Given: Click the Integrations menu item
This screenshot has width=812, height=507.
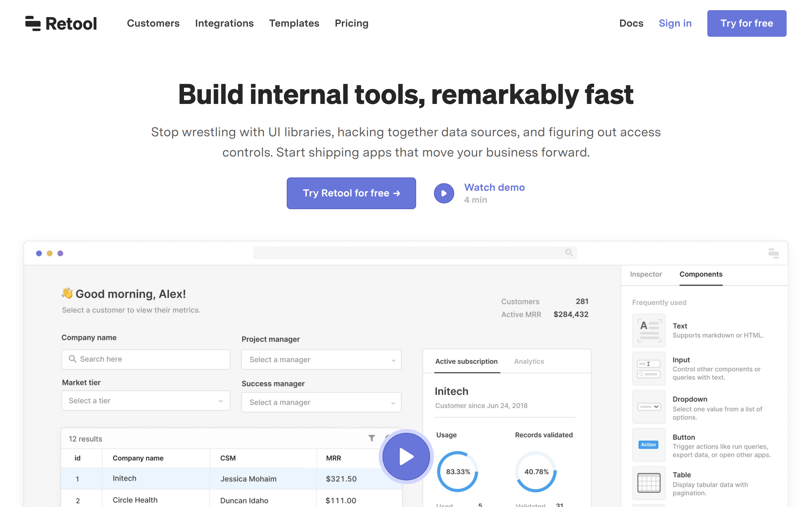Looking at the screenshot, I should click(x=225, y=23).
